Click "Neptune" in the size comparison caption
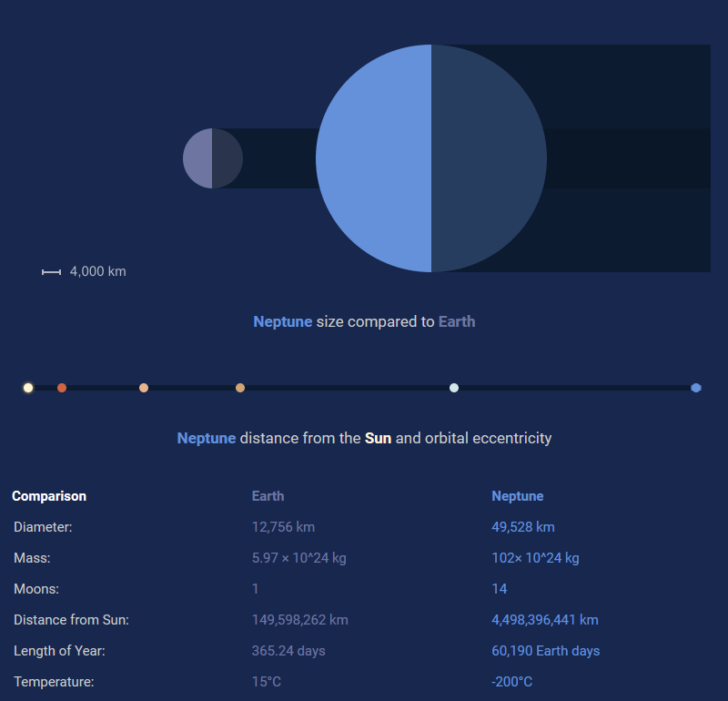Viewport: 728px width, 701px height. [x=282, y=321]
